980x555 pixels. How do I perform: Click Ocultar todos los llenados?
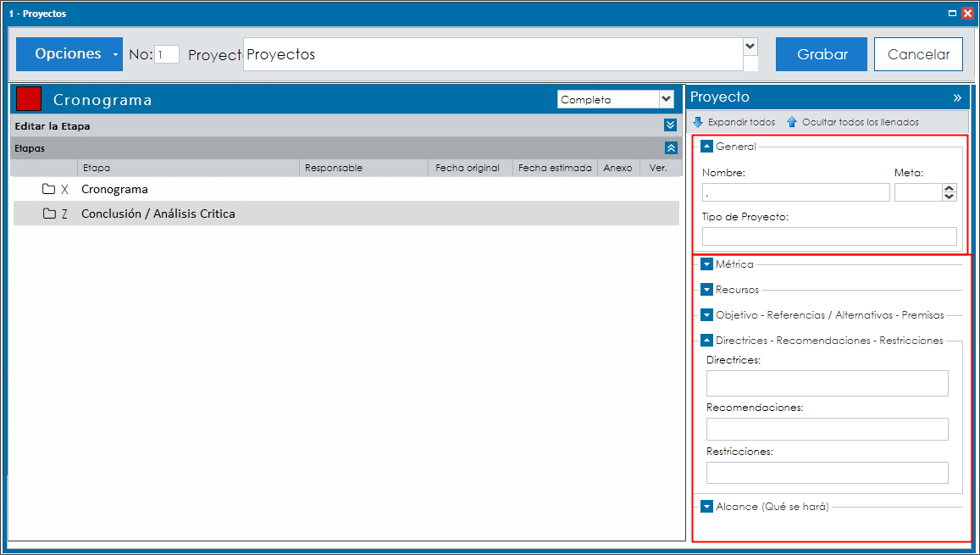852,122
